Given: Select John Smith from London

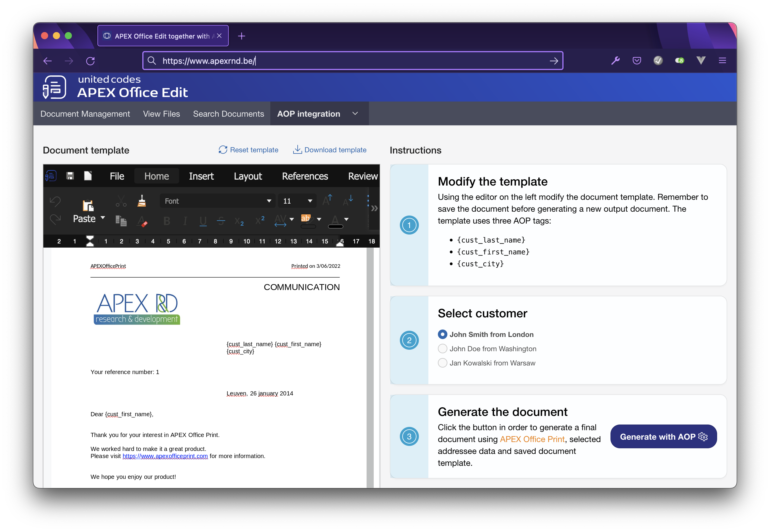Looking at the screenshot, I should click(x=442, y=334).
